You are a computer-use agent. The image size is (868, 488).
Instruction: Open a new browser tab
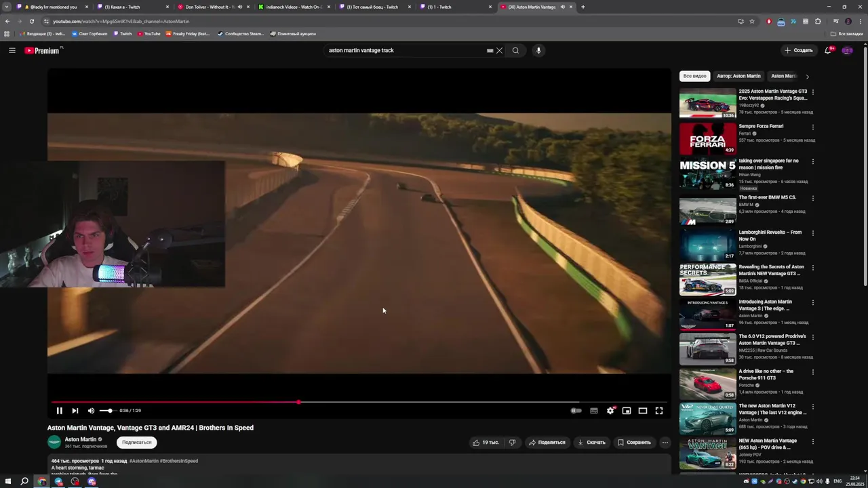[x=583, y=7]
